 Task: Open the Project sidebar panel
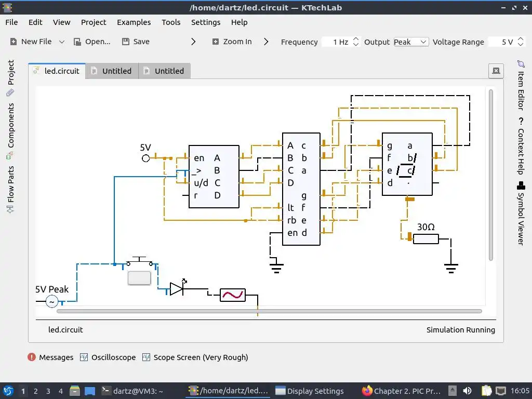10,78
